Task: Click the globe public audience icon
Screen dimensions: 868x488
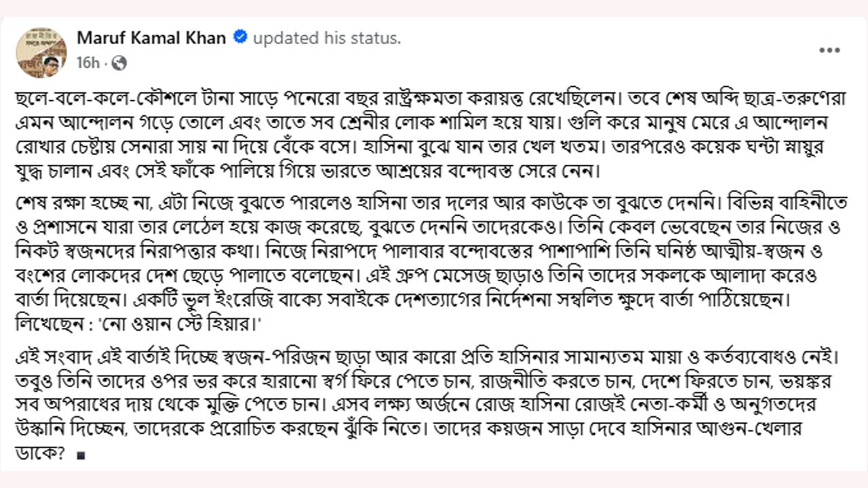Action: coord(119,63)
